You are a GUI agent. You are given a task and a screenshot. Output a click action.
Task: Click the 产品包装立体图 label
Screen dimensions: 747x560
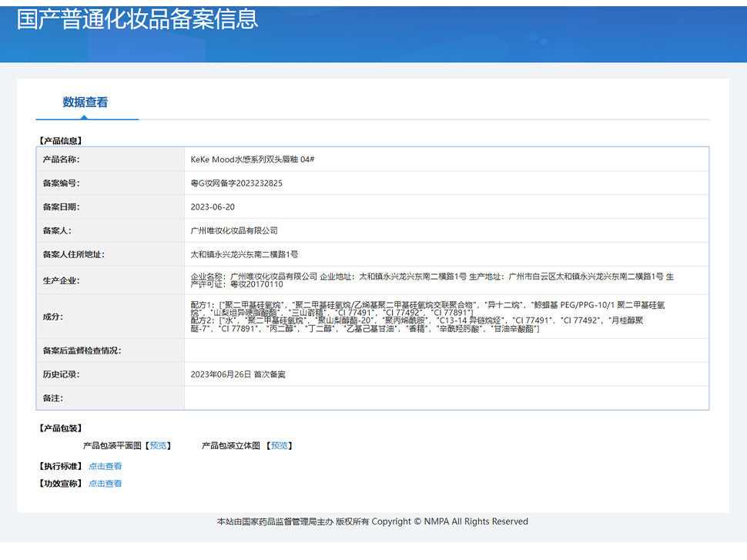pyautogui.click(x=230, y=446)
